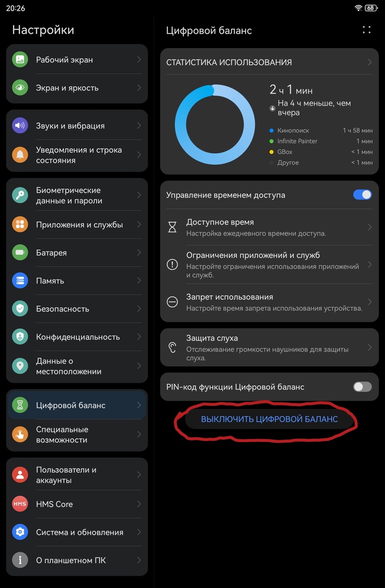Open the Память menu entry
The width and height of the screenshot is (385, 588).
77,281
